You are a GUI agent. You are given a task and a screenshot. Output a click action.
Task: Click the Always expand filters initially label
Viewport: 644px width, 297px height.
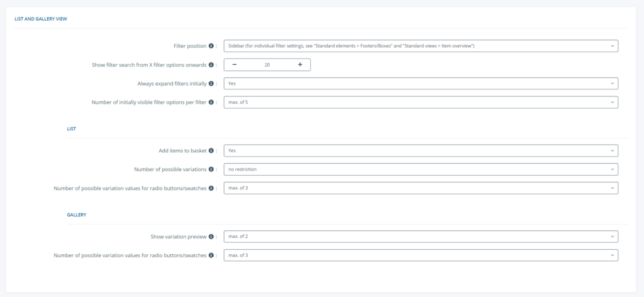point(172,84)
